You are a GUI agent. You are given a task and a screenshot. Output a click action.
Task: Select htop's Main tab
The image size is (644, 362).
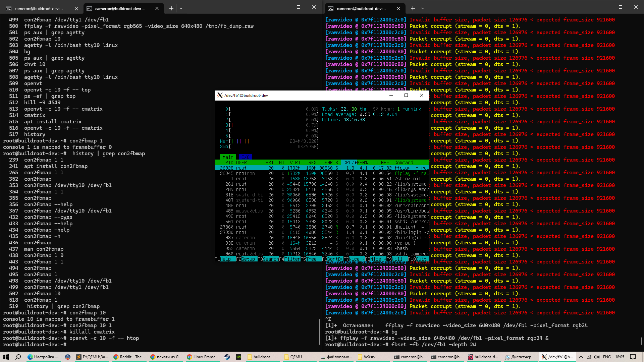228,157
